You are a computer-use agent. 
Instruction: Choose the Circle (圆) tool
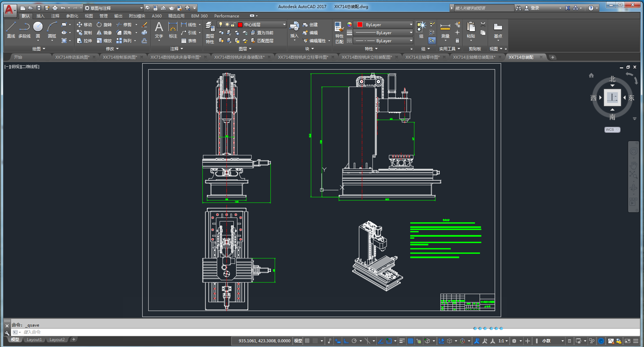(38, 30)
